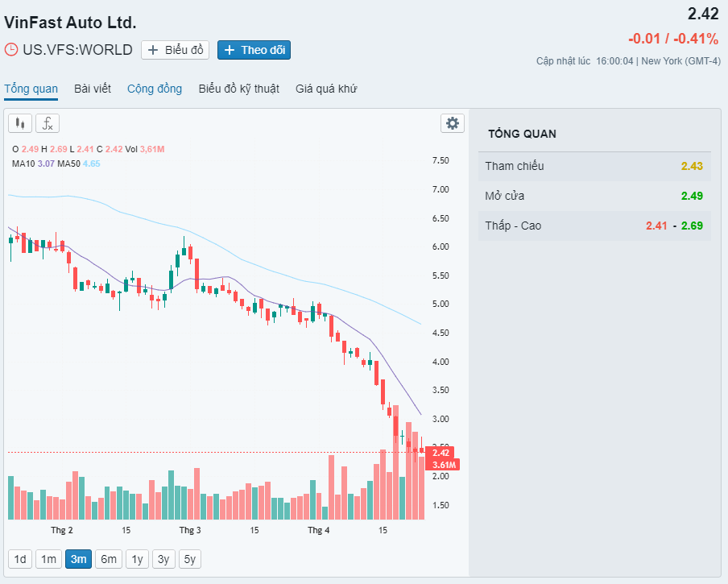
Task: Select the 6m time range
Action: [109, 559]
